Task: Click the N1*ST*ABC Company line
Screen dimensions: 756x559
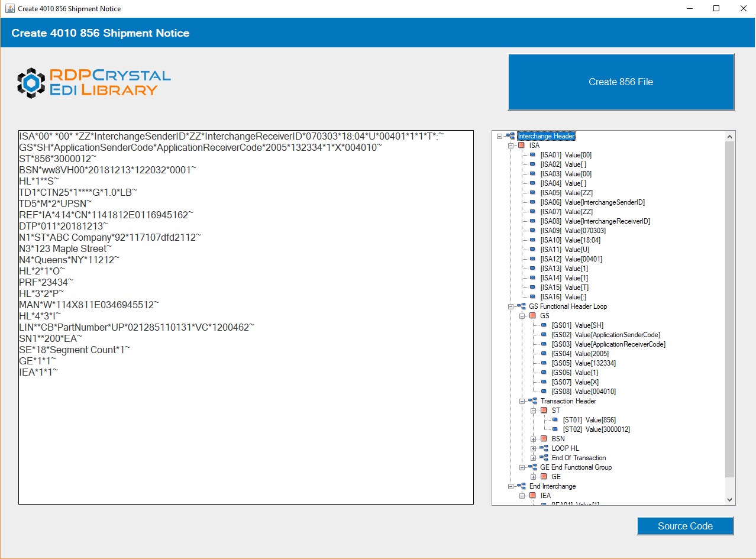Action: 110,237
